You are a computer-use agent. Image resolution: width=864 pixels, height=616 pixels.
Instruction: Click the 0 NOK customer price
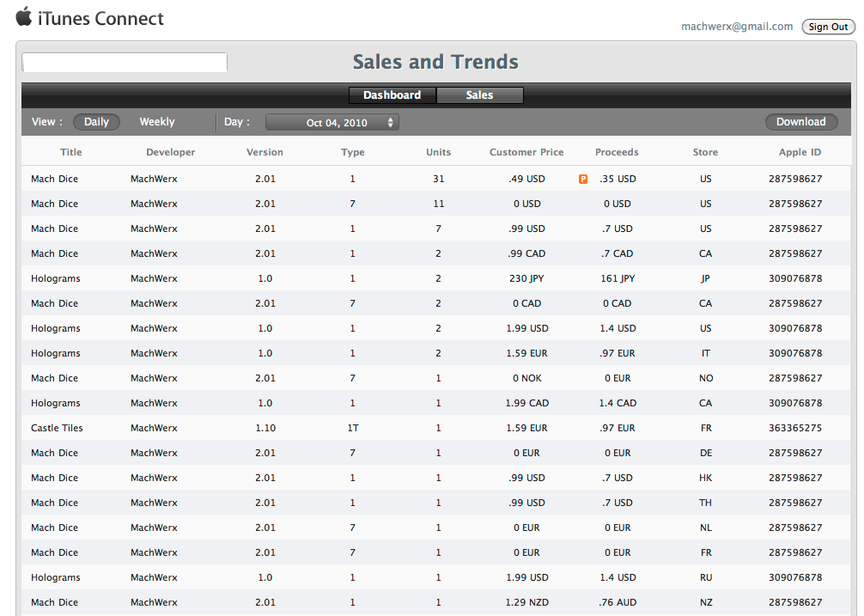click(527, 379)
